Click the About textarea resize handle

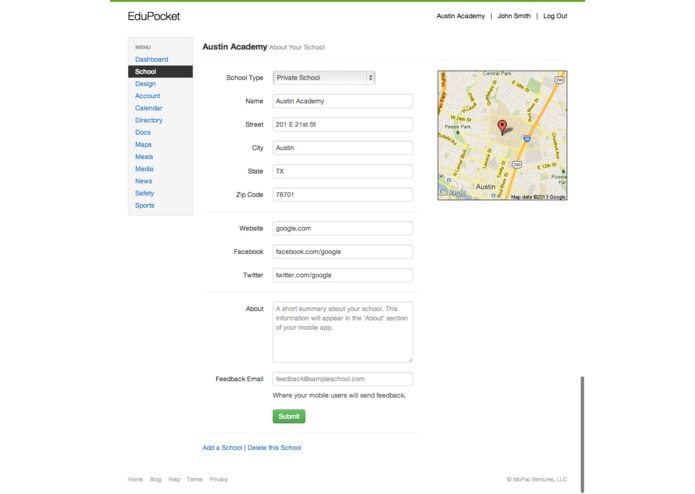click(410, 360)
